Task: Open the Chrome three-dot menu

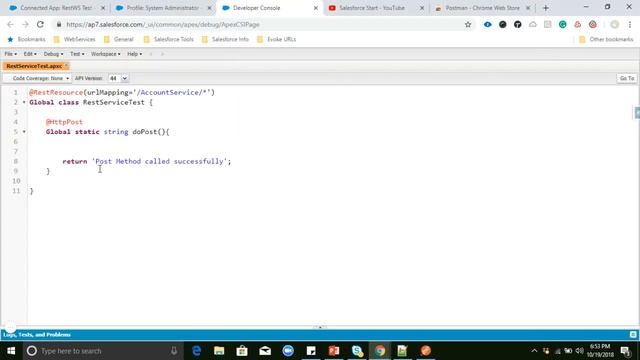Action: click(x=630, y=24)
